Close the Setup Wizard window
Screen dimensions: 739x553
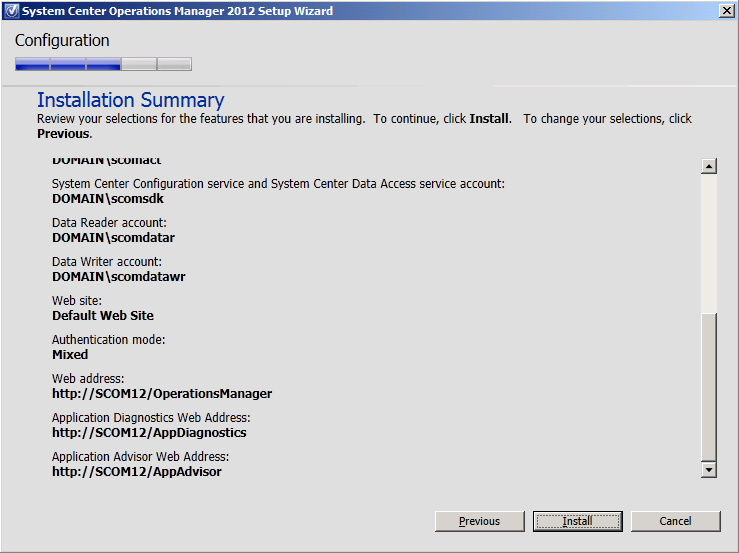[x=726, y=10]
